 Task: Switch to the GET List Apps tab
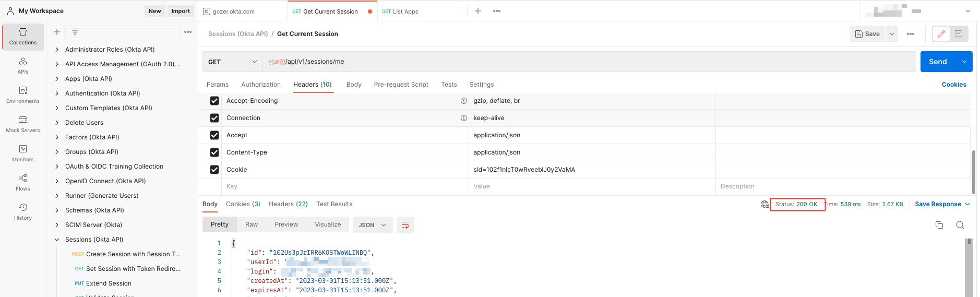(x=400, y=11)
